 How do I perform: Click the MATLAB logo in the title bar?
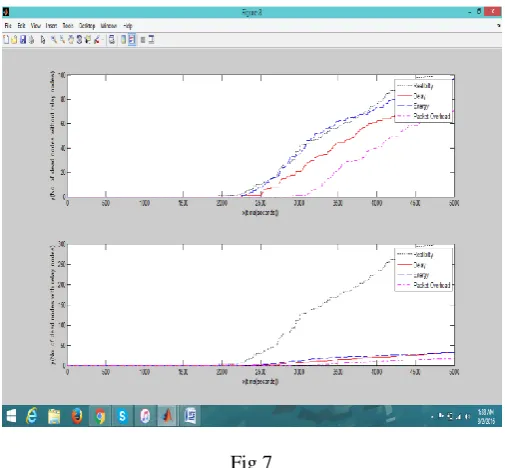point(6,12)
